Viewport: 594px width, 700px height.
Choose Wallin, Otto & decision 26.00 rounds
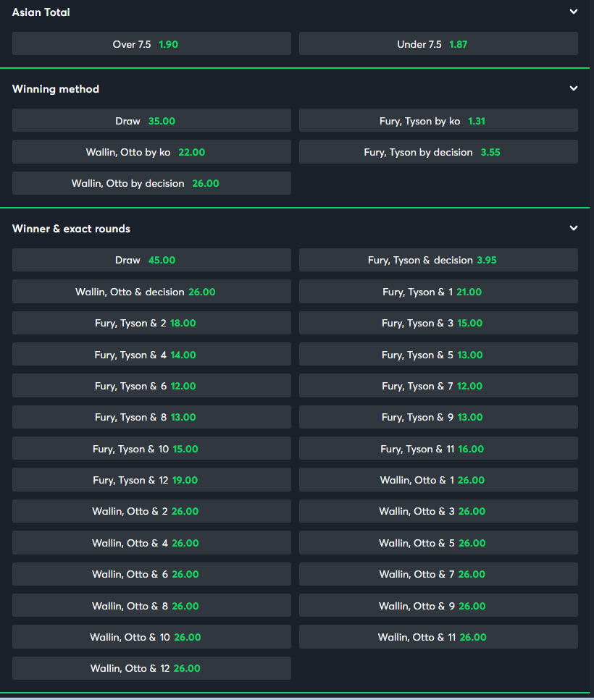151,292
